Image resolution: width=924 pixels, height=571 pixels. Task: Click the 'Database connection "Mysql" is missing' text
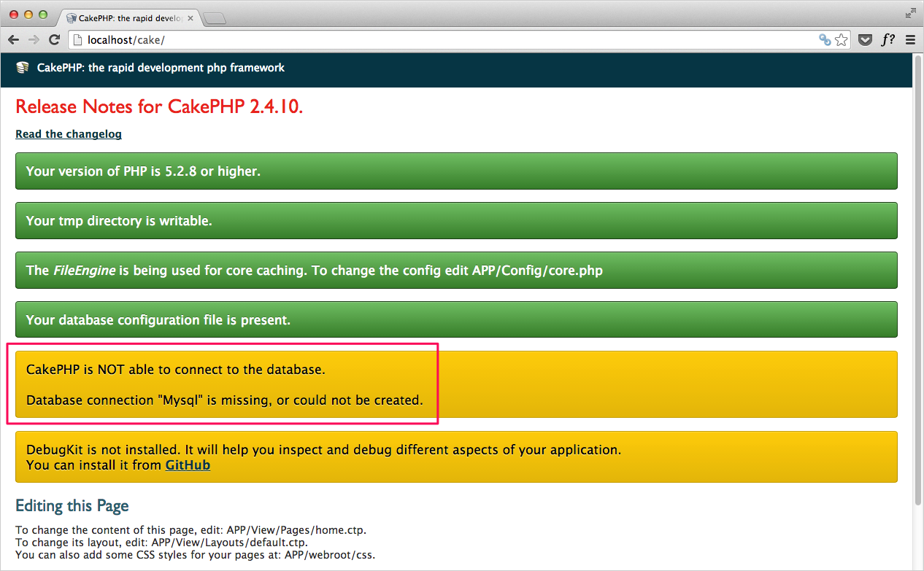(x=225, y=400)
